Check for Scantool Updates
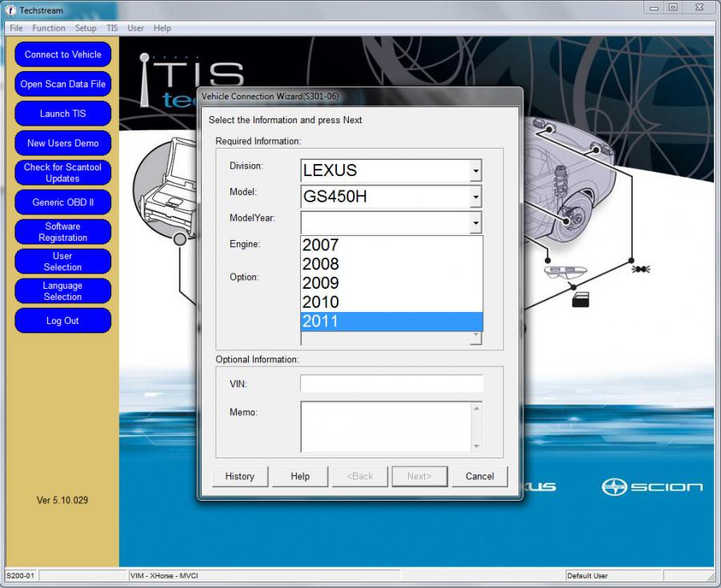This screenshot has height=588, width=721. pyautogui.click(x=62, y=173)
